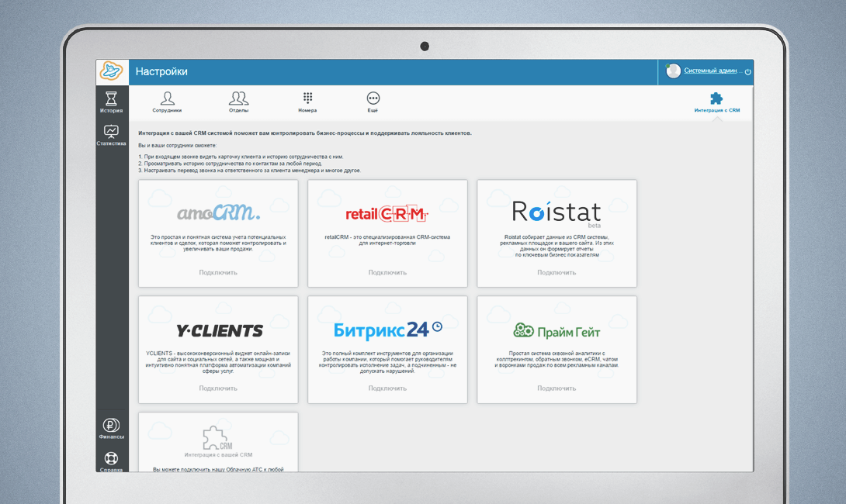Open the История hourglass sidebar icon
846x504 pixels.
111,102
